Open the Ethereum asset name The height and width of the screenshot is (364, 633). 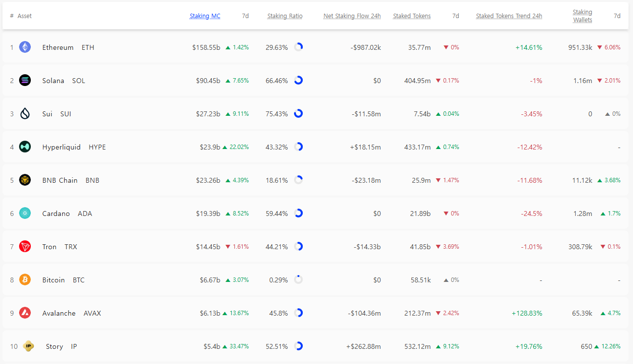tap(58, 47)
